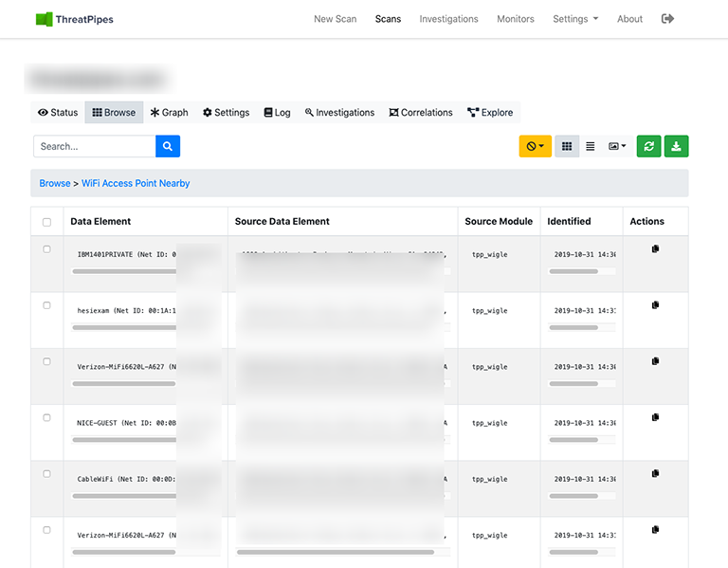Click ThreatPipes logo
This screenshot has width=728, height=568.
click(74, 19)
